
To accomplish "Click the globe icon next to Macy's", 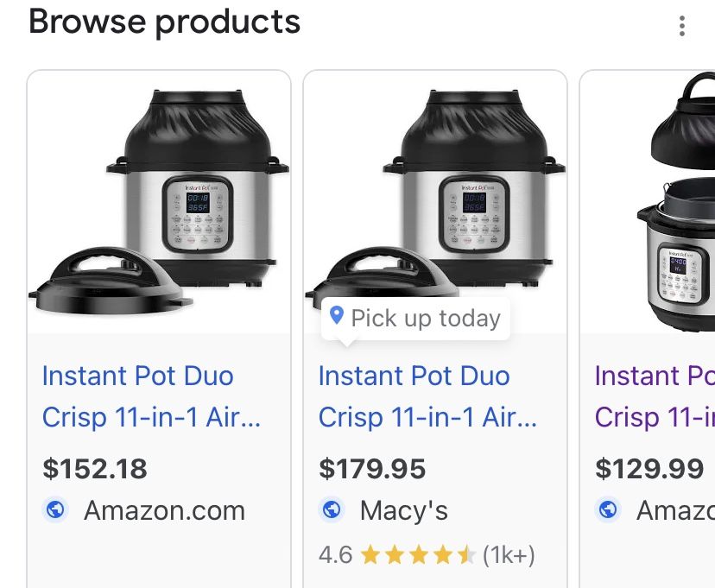I will click(332, 510).
